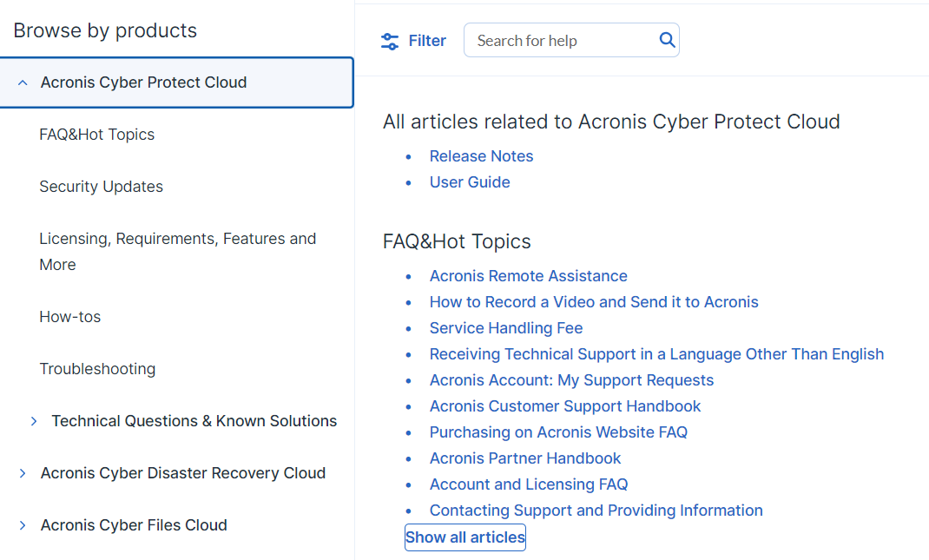Expand Acronis Cyber Disaster Recovery Cloud chevron
This screenshot has width=929, height=560.
(23, 473)
